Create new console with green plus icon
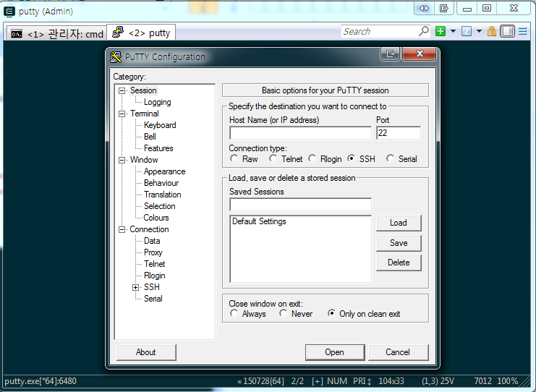The height and width of the screenshot is (392, 536). [x=441, y=31]
